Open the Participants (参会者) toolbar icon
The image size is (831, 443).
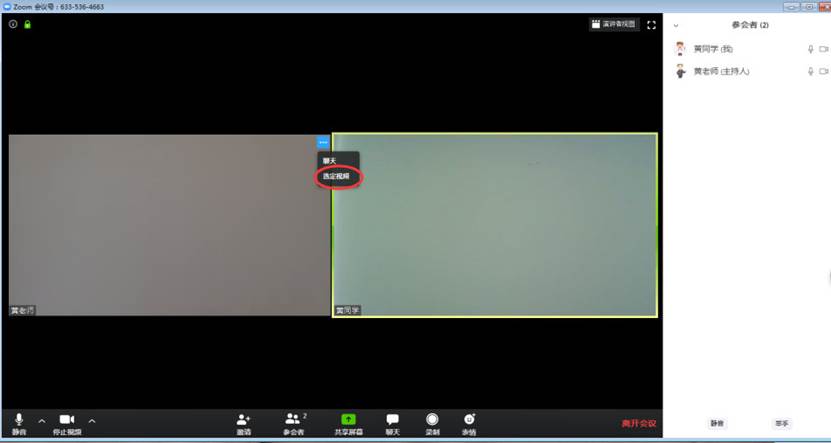[292, 420]
